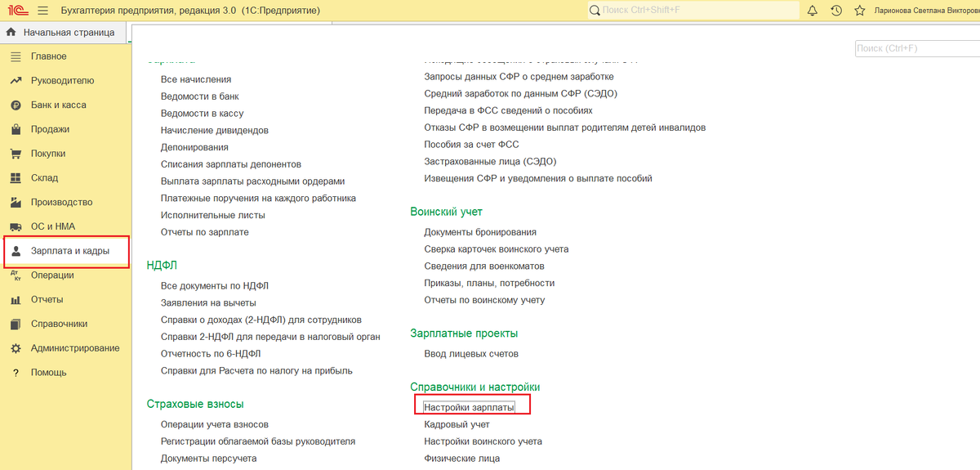
Task: Open Кадровый учет settings link
Action: (x=457, y=424)
